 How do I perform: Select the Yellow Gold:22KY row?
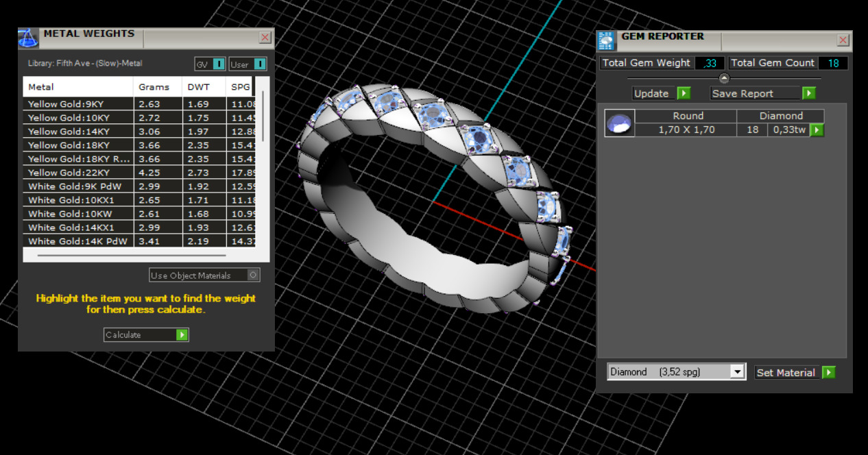[x=141, y=173]
